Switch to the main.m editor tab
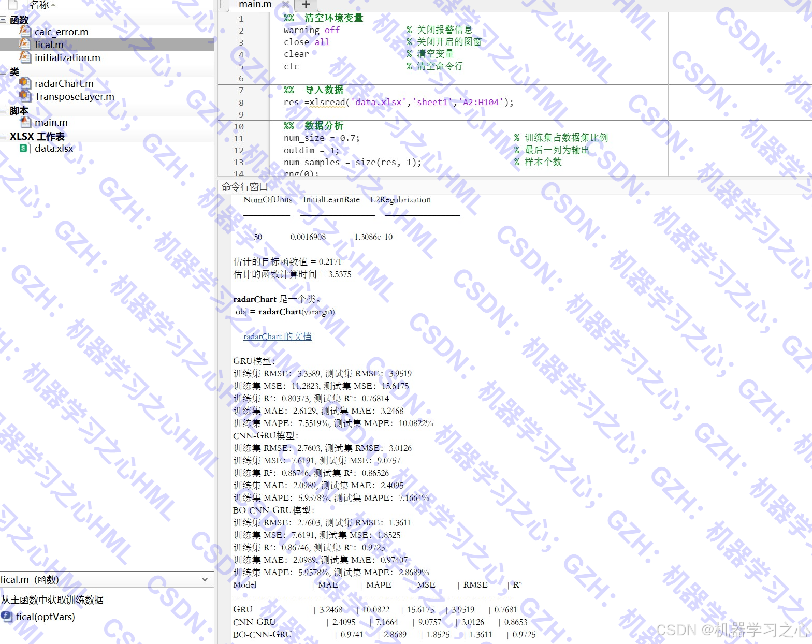Screen dimensions: 812x644 coord(255,5)
